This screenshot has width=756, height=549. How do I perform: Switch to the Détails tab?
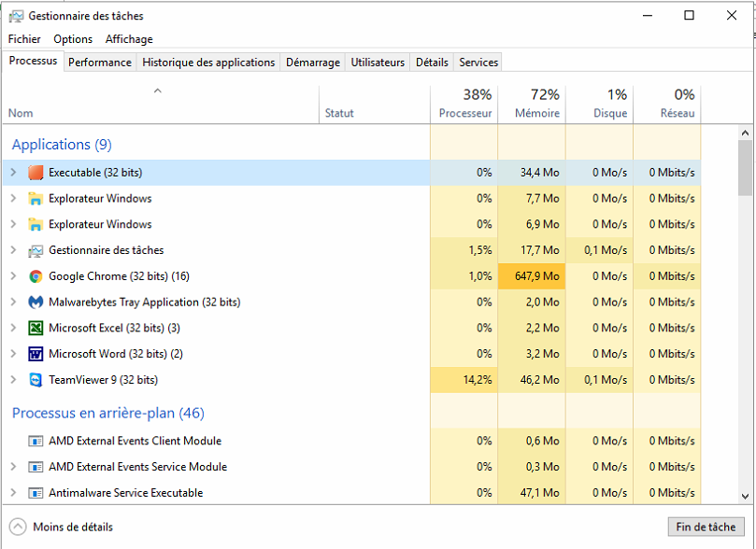(432, 63)
